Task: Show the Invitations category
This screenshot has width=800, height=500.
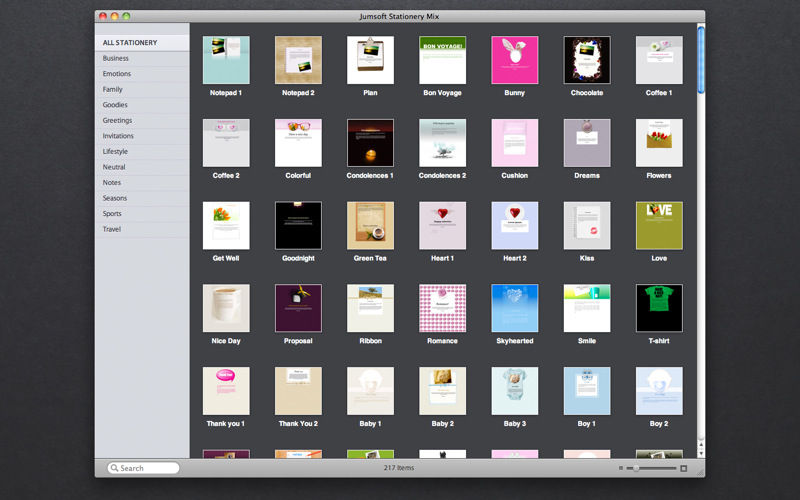Action: pos(142,136)
